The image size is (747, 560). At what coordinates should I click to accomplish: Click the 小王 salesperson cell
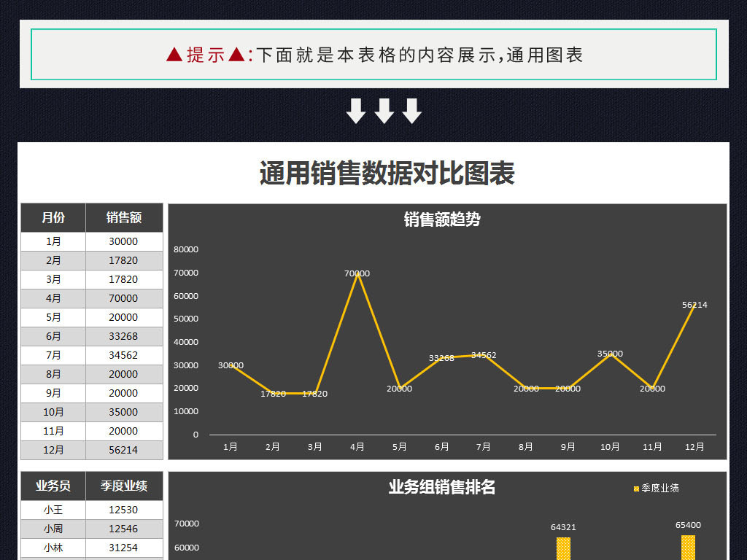52,510
